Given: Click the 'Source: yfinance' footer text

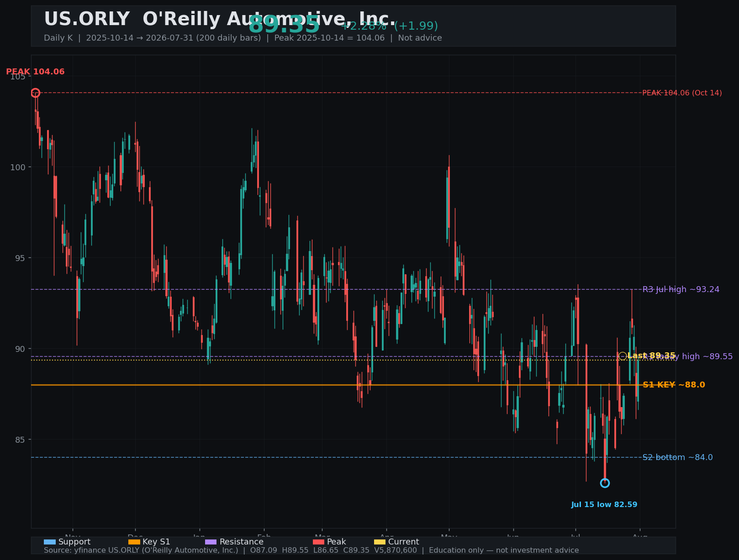Looking at the screenshot, I should pos(311,550).
